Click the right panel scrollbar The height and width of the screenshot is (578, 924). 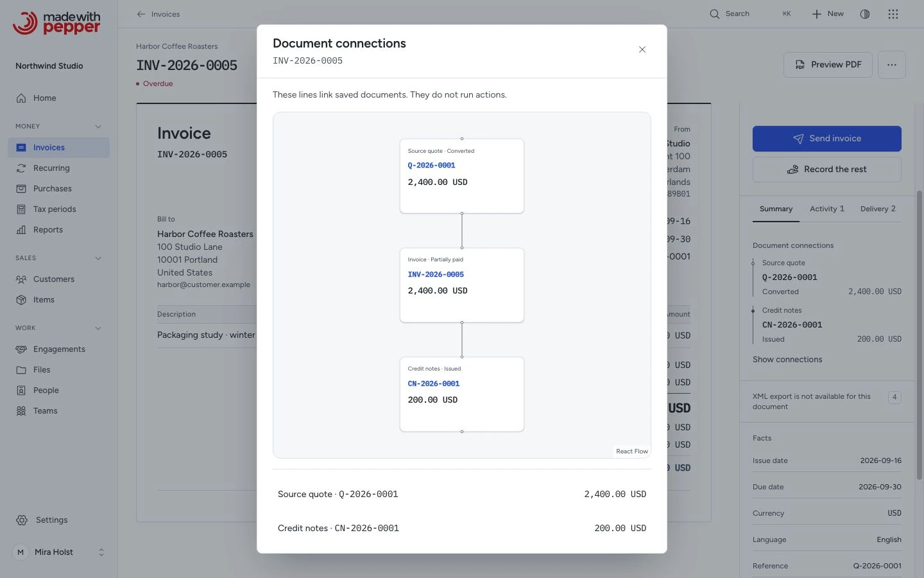(x=919, y=334)
